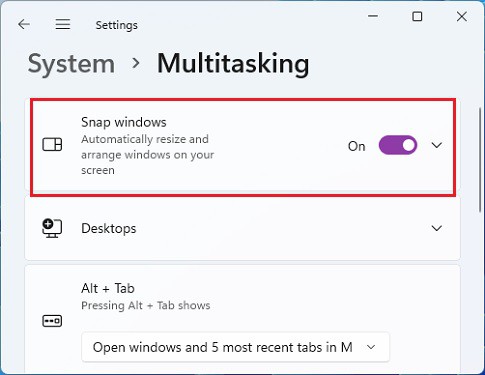Turn off the Snap windows toggle
Image resolution: width=485 pixels, height=375 pixels.
(398, 145)
